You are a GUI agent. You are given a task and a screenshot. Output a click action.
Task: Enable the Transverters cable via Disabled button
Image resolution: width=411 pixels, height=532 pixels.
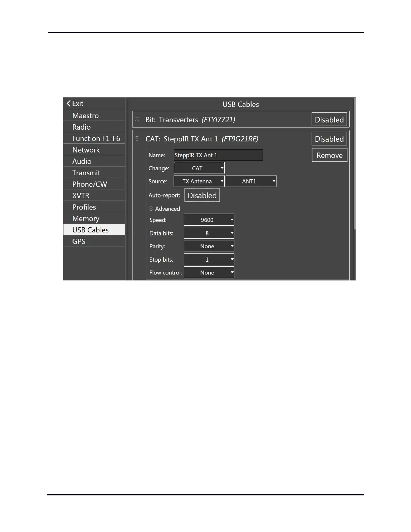(329, 119)
